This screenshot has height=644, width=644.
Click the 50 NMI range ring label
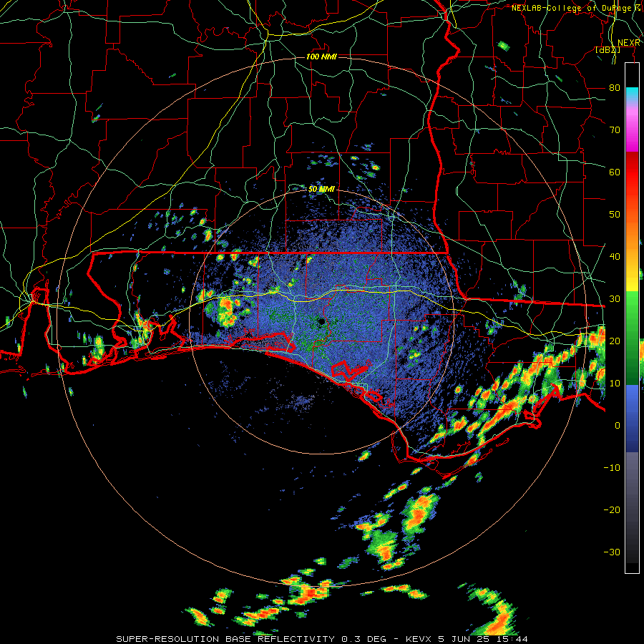coord(321,190)
